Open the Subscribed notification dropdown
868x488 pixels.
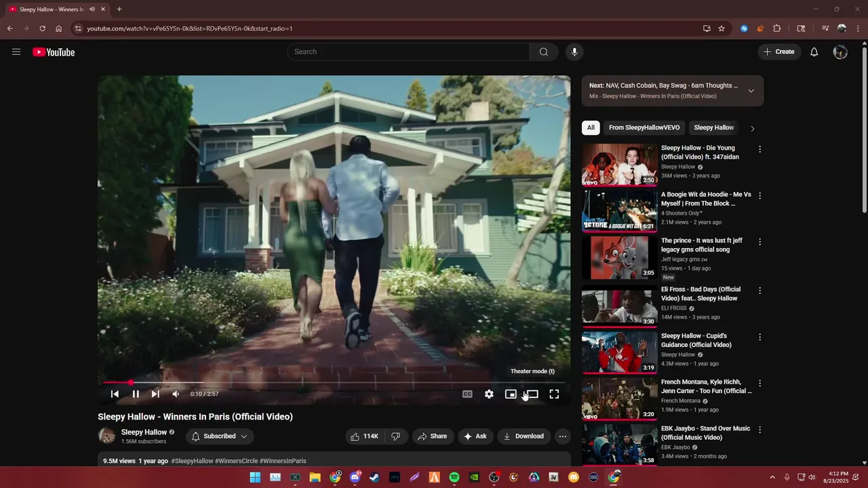tap(220, 436)
